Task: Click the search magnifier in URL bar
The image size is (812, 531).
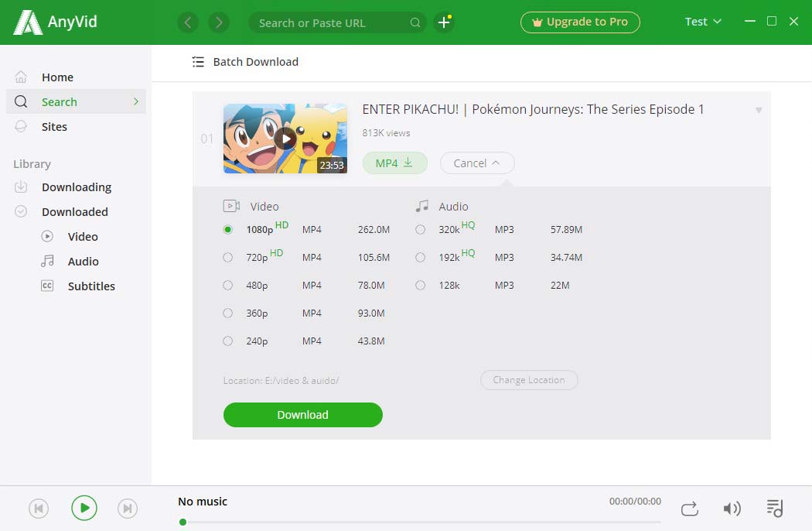Action: (415, 22)
